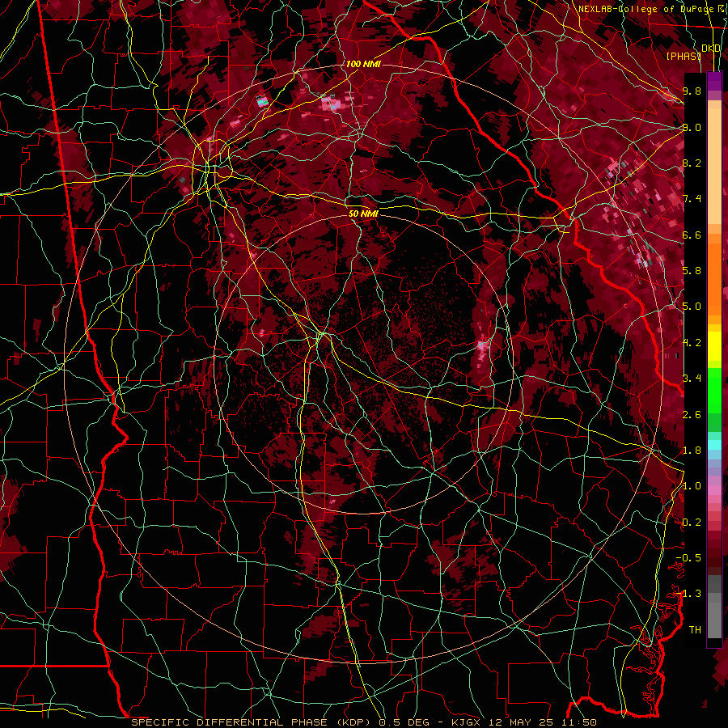The height and width of the screenshot is (728, 728).
Task: Click the 7.4 value on the color scale
Action: [692, 199]
